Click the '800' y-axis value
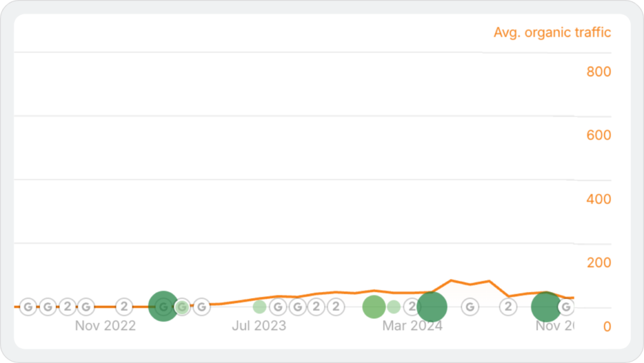This screenshot has height=363, width=644. point(598,72)
